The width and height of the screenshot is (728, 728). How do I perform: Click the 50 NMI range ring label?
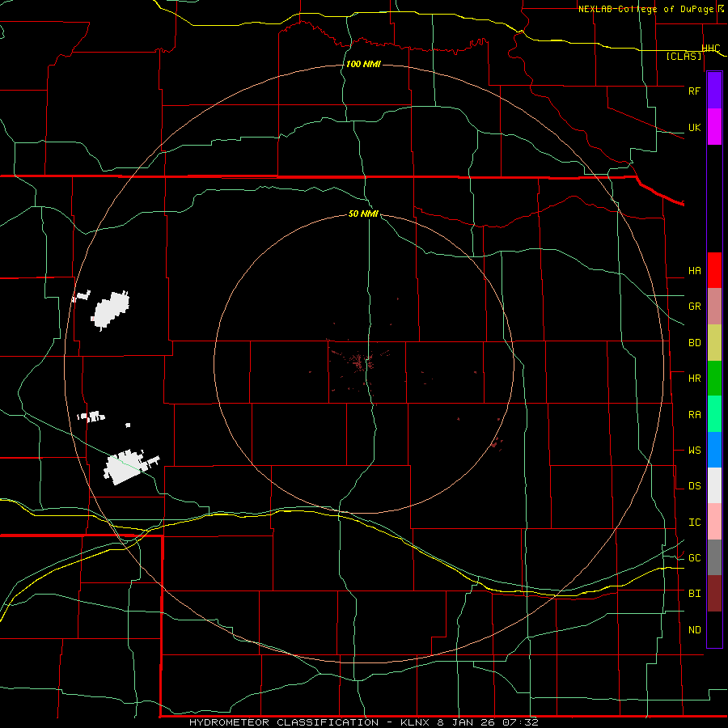tap(363, 214)
